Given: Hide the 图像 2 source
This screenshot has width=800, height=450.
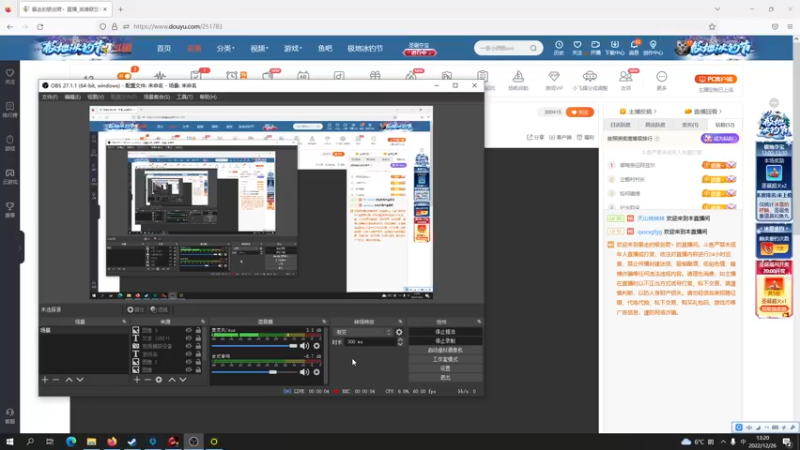Looking at the screenshot, I should coord(189,362).
